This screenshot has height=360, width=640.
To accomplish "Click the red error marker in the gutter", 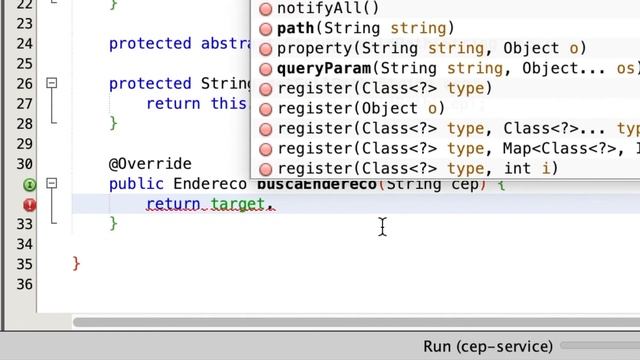I will pos(29,204).
